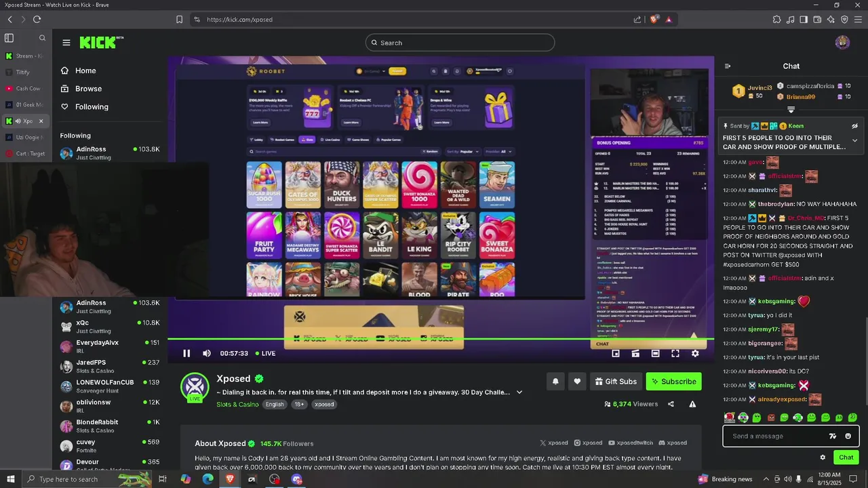Screen dimensions: 868x488
Task: Open xQc channel in Following list
Action: click(110, 327)
